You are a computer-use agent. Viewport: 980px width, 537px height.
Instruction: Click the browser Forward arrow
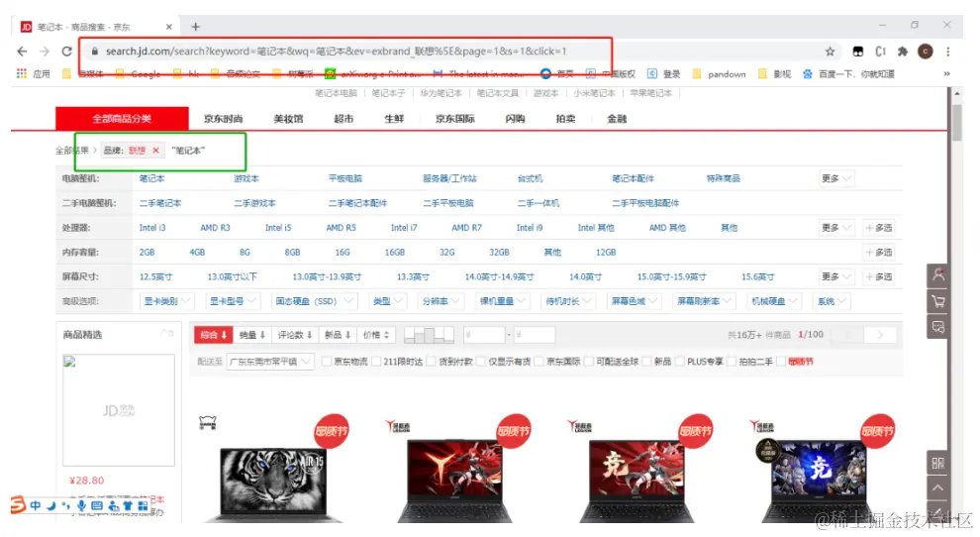[45, 52]
